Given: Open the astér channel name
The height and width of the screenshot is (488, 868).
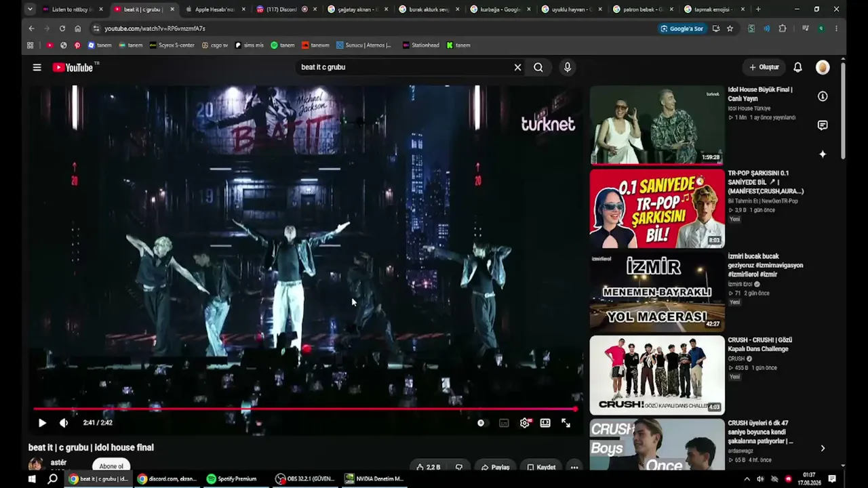Looking at the screenshot, I should [x=59, y=462].
